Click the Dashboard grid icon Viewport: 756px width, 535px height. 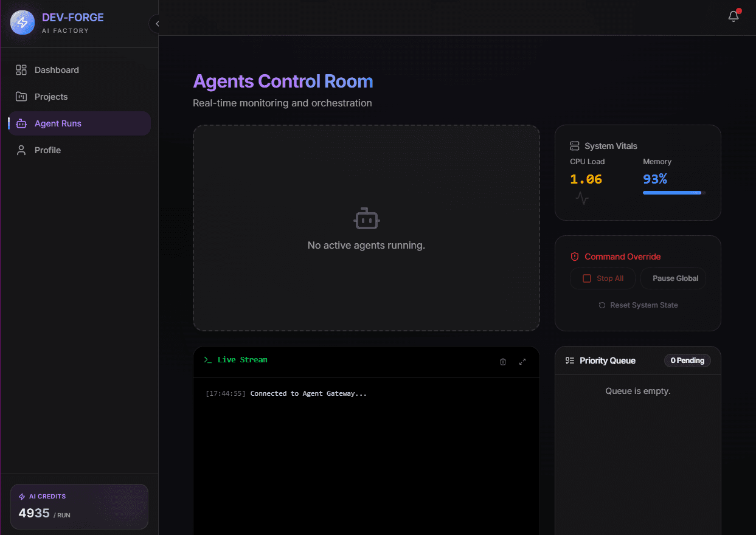(x=21, y=70)
